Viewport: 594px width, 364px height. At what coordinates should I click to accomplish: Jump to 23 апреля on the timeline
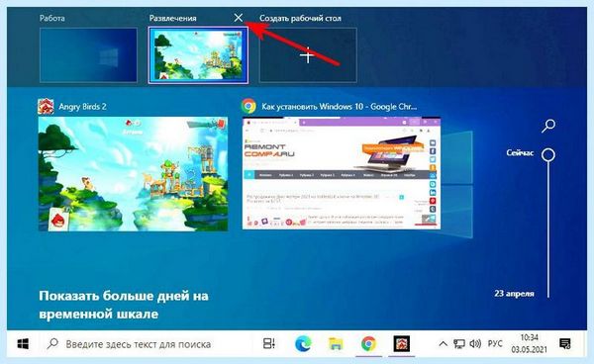[514, 293]
